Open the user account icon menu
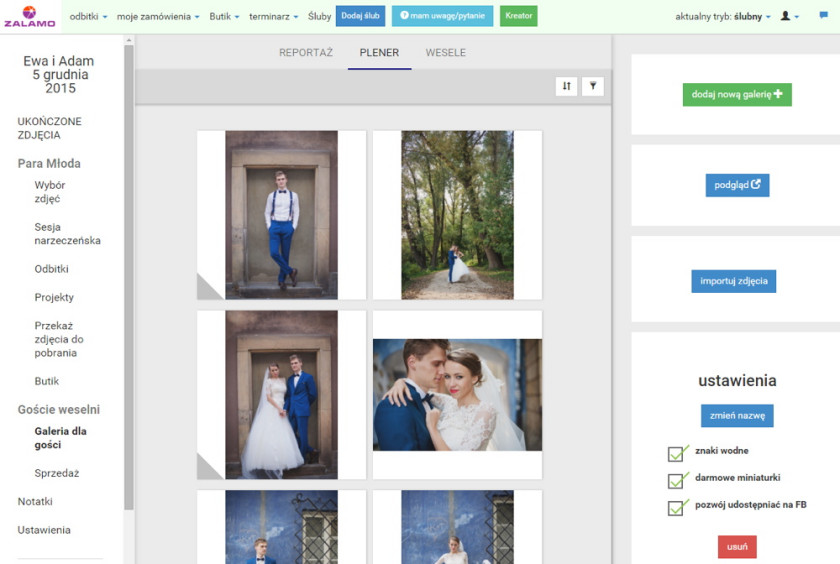 coord(789,16)
